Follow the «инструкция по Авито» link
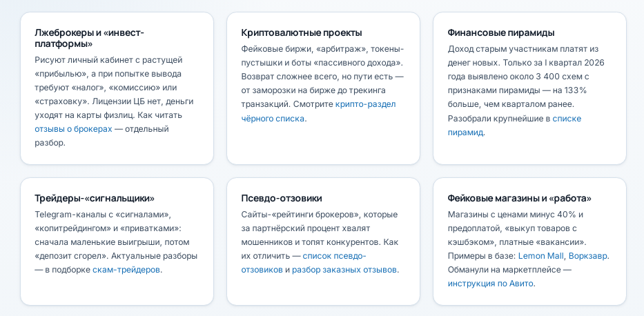This screenshot has height=316, width=644. (x=490, y=283)
